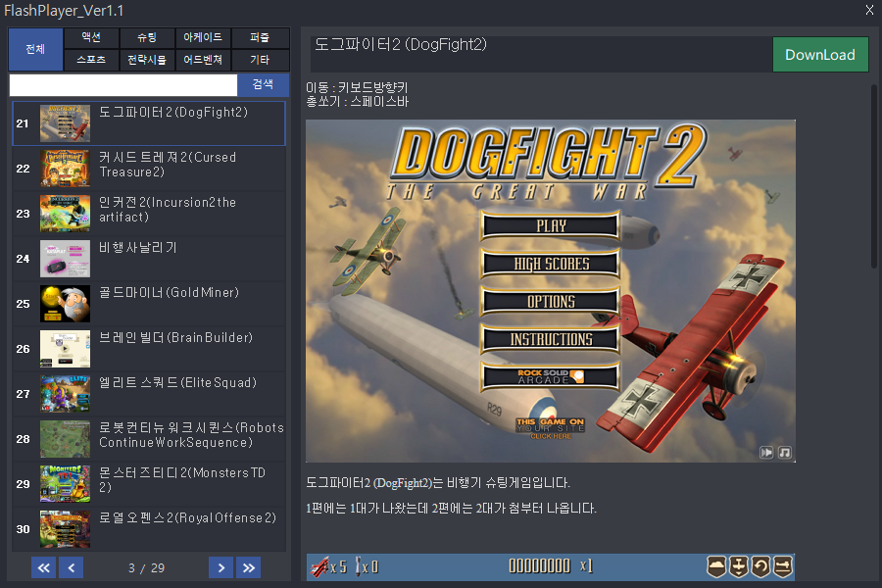Open INSTRUCTIONS in the game menu
This screenshot has width=882, height=588.
551,339
